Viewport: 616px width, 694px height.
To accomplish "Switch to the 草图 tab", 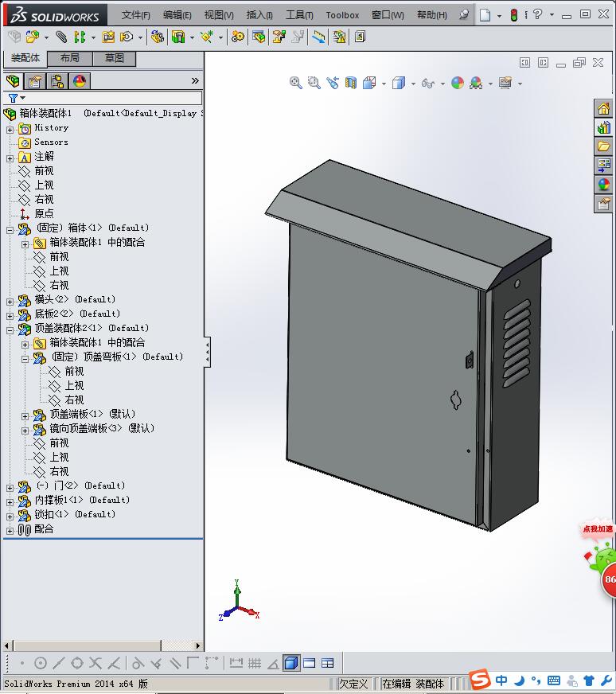I will click(114, 58).
